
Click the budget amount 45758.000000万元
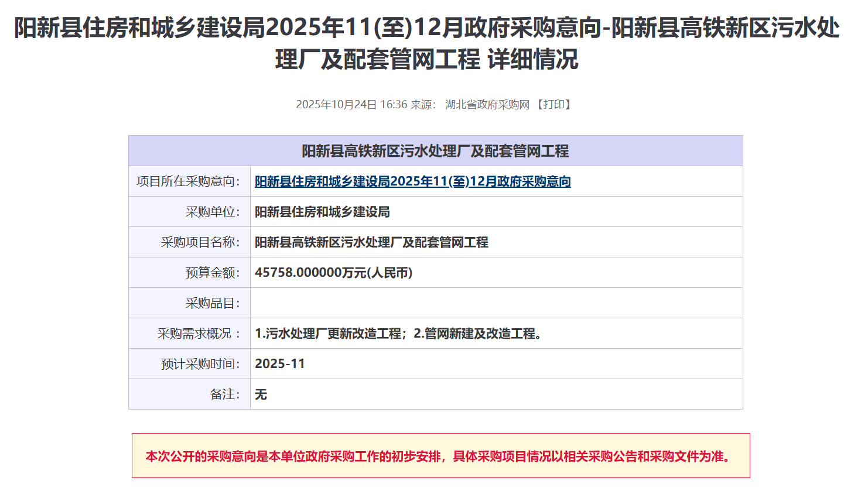pyautogui.click(x=333, y=273)
